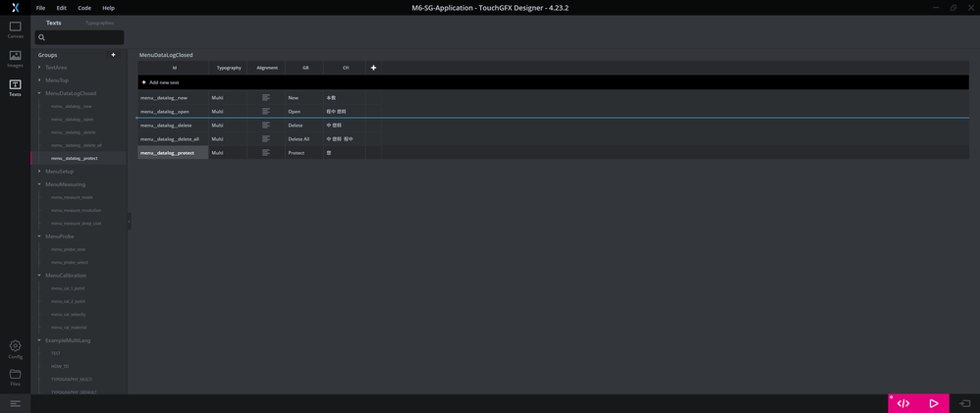Select menu_probe_zero in groups tree

[68, 249]
